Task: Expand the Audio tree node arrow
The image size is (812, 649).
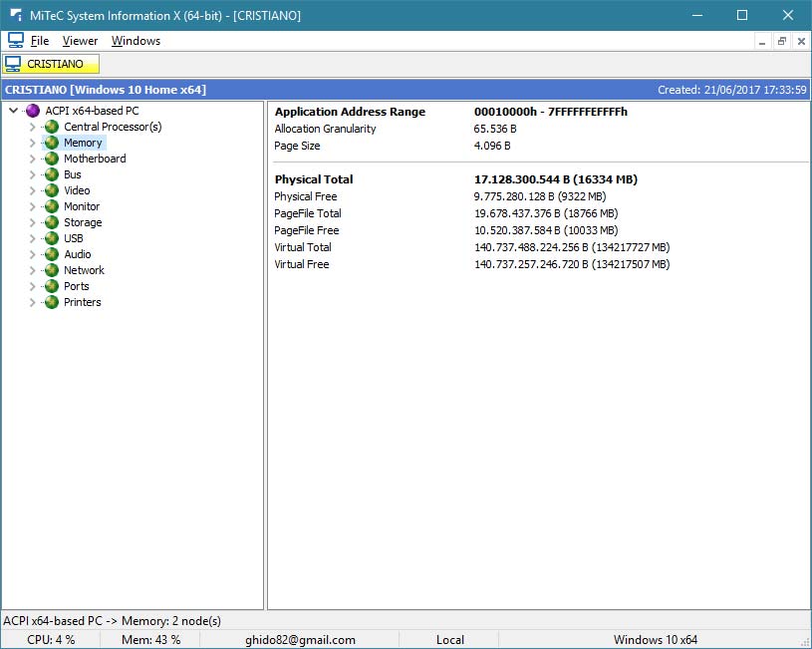Action: (32, 254)
